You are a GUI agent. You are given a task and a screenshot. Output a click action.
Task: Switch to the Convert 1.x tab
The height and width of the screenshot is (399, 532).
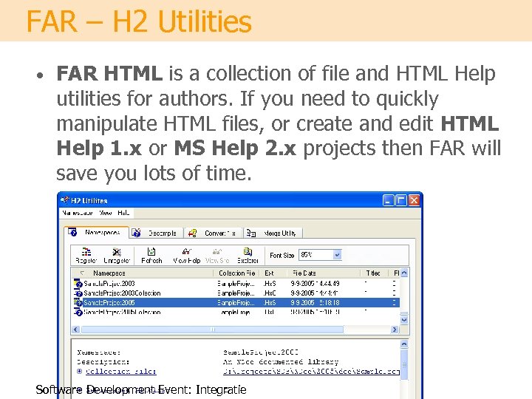point(214,233)
